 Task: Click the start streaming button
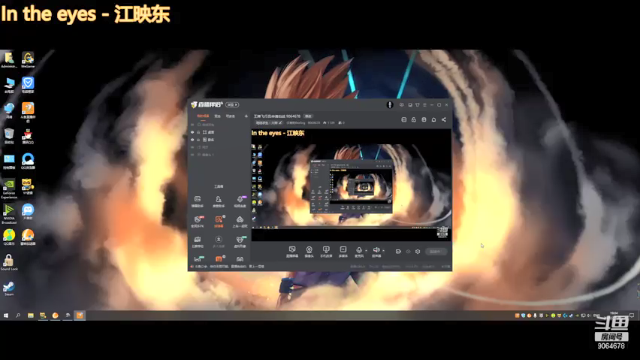point(436,251)
